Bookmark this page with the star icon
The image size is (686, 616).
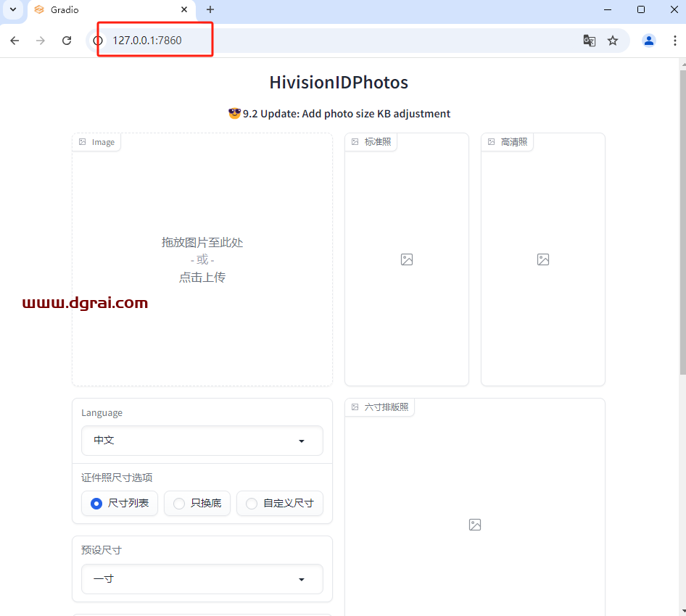click(613, 41)
